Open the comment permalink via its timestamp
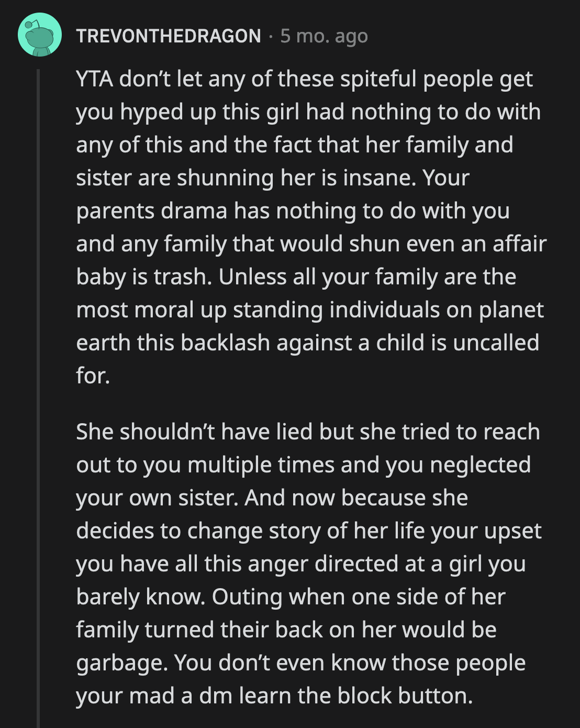The image size is (580, 728). pyautogui.click(x=325, y=37)
